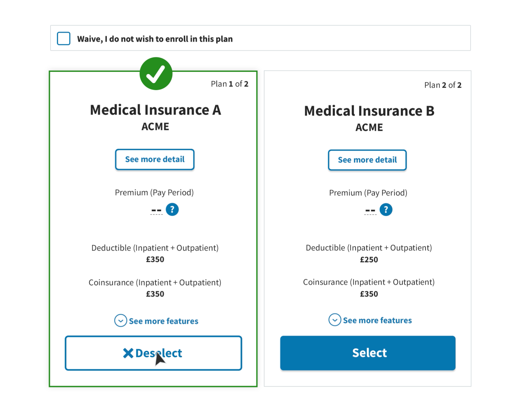Viewport: 532px width, 399px height.
Task: Open See more detail for Medical Insurance B
Action: tap(367, 160)
